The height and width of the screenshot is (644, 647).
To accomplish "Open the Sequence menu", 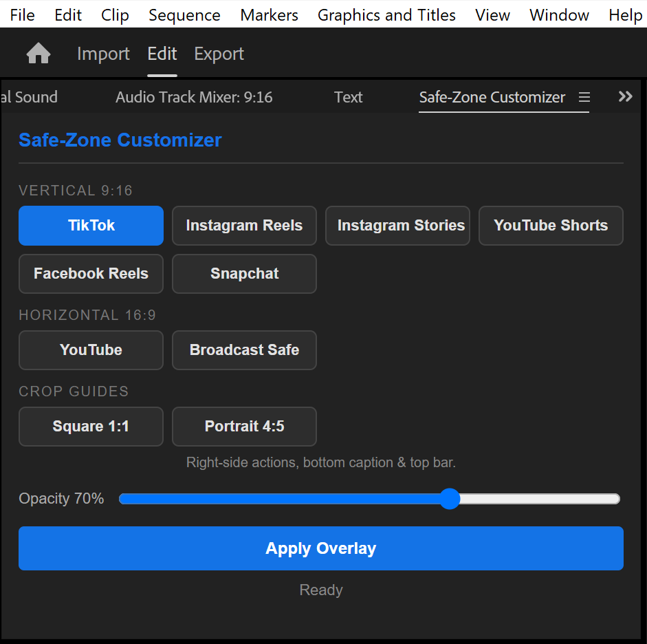I will [184, 15].
